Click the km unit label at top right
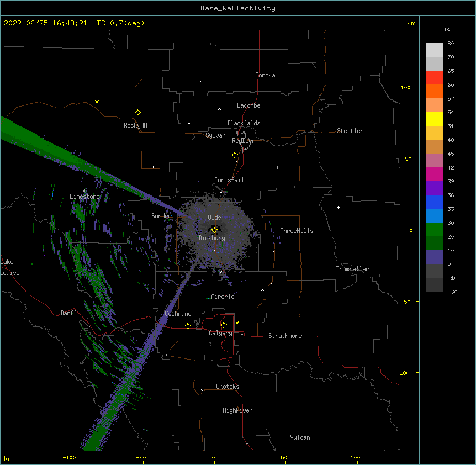The width and height of the screenshot is (476, 465). [x=411, y=23]
